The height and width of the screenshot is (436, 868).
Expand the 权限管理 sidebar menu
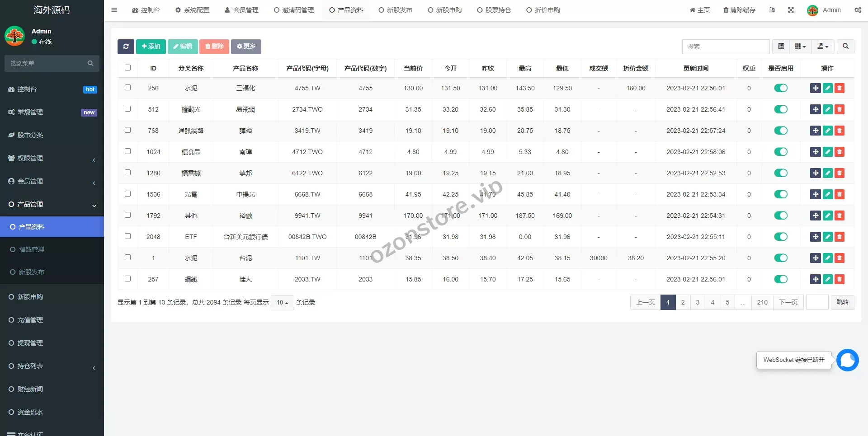click(x=52, y=158)
